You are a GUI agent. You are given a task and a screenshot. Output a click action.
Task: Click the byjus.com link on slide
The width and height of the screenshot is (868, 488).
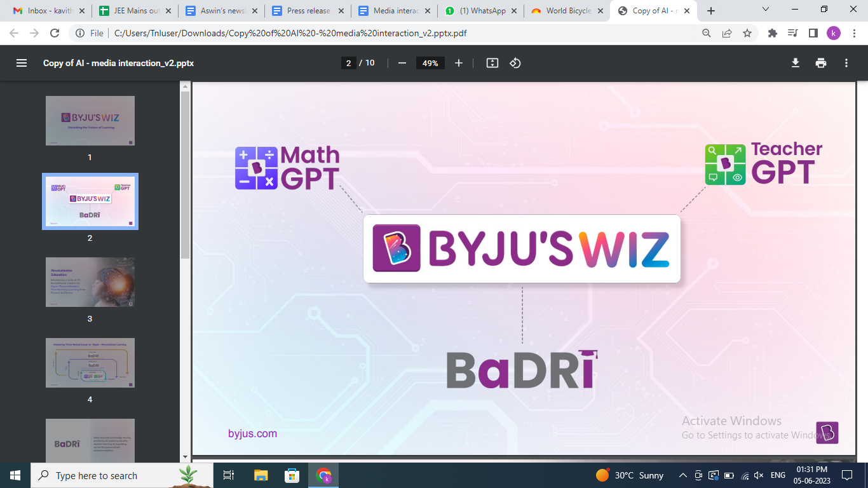coord(252,434)
